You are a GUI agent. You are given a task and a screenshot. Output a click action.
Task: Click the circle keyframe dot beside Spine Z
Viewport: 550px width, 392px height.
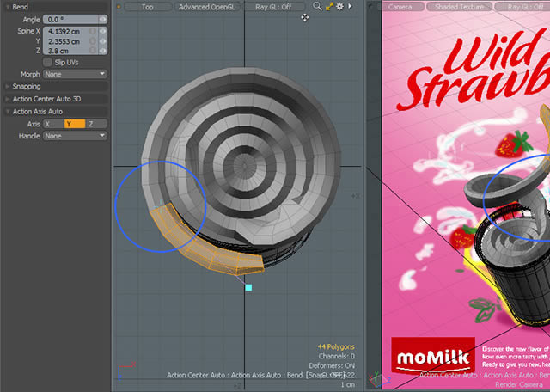[x=93, y=51]
